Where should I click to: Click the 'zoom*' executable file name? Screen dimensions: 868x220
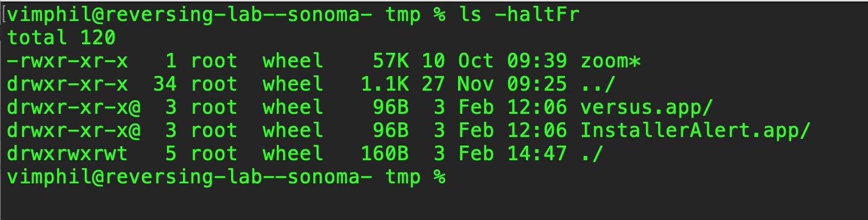pos(610,61)
